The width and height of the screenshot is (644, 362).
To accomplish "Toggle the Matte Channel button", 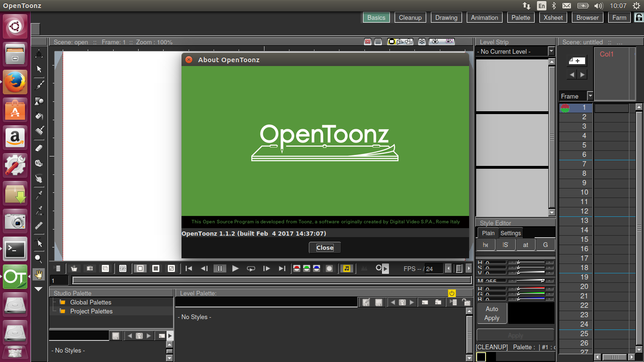I will point(329,269).
